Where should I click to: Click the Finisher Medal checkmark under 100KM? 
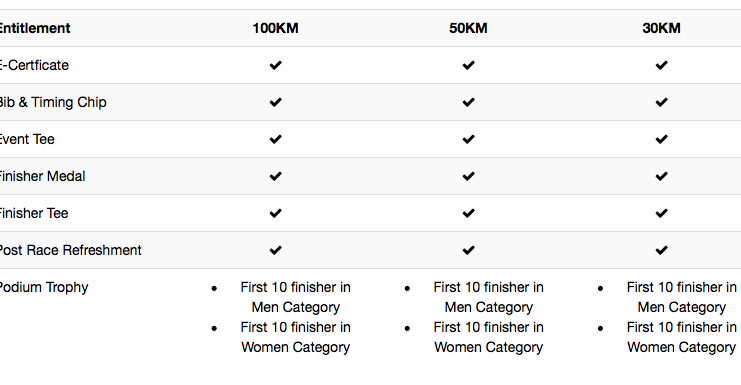276,176
